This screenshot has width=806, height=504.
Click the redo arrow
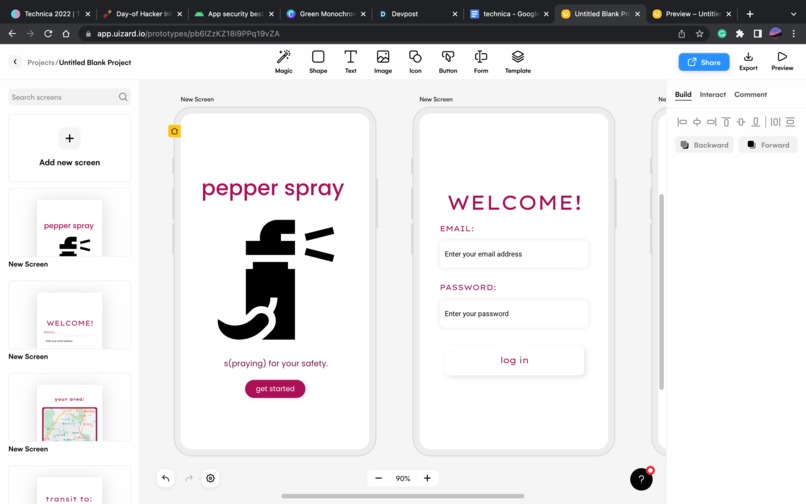click(189, 478)
